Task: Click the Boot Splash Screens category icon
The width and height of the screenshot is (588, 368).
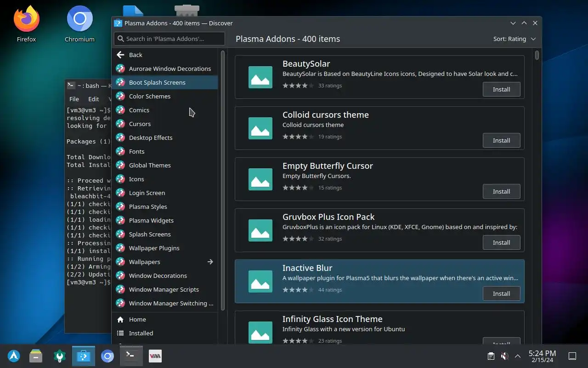Action: click(120, 82)
